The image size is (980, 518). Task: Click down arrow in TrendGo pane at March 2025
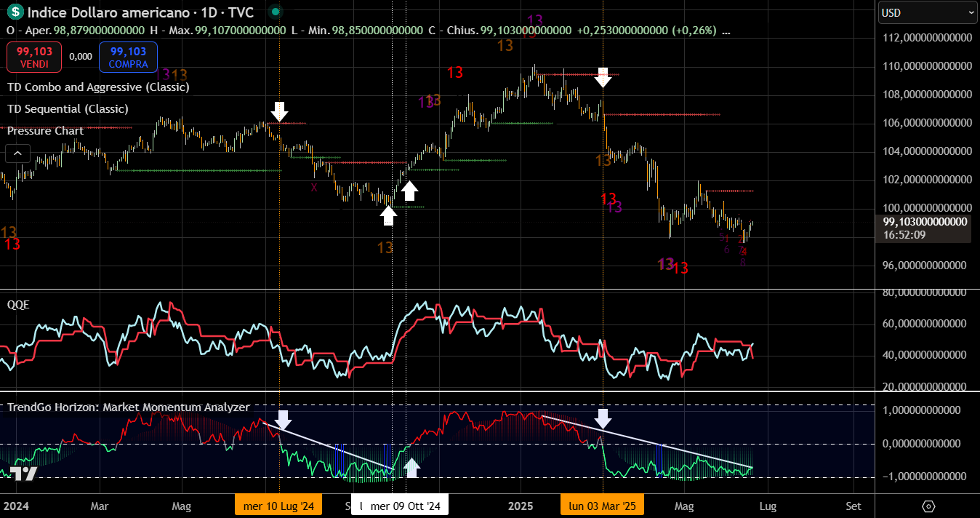[603, 418]
